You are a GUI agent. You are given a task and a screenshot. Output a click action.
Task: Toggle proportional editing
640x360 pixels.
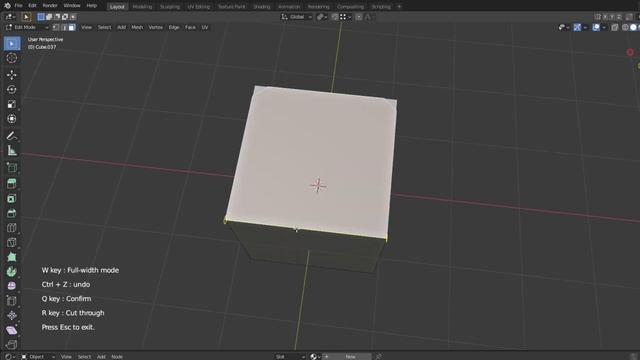tap(359, 17)
